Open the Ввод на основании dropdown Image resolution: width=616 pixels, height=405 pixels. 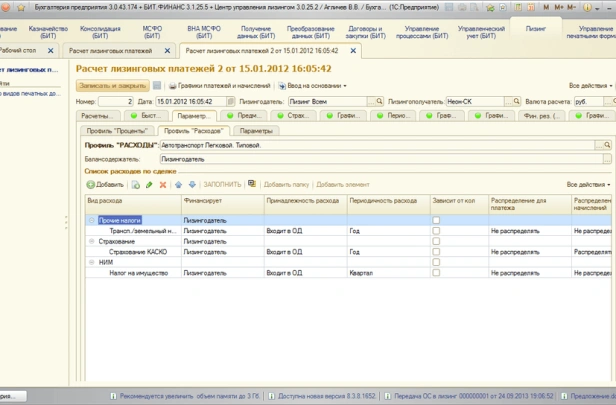point(314,86)
